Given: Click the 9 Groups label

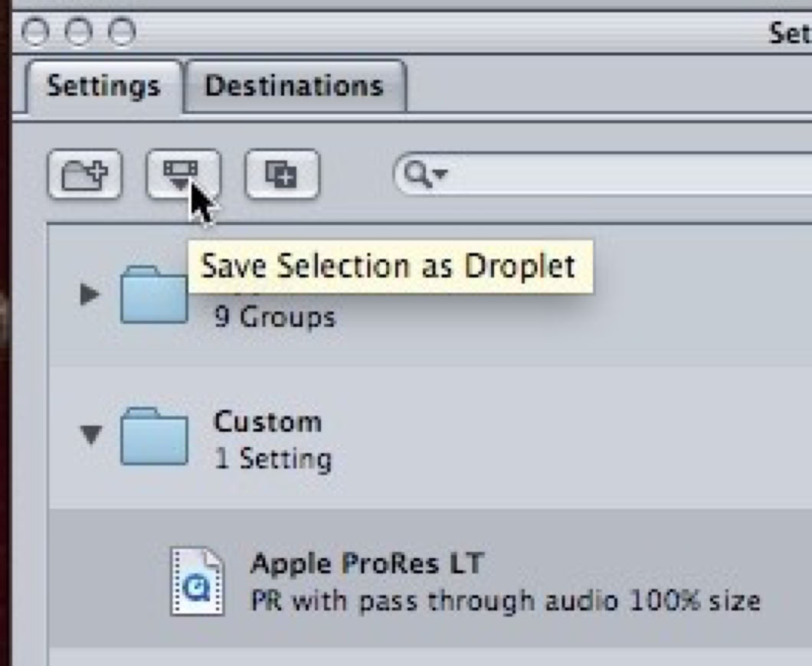Looking at the screenshot, I should pyautogui.click(x=274, y=317).
